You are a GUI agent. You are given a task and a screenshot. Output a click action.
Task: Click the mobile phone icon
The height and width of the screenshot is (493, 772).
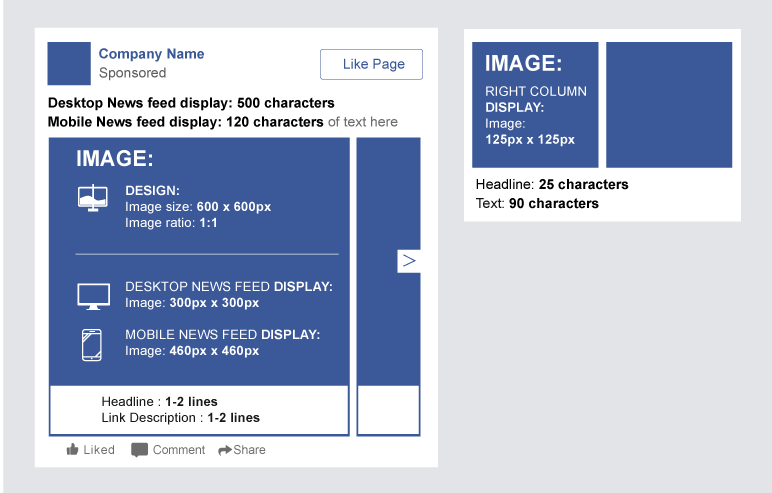coord(92,344)
